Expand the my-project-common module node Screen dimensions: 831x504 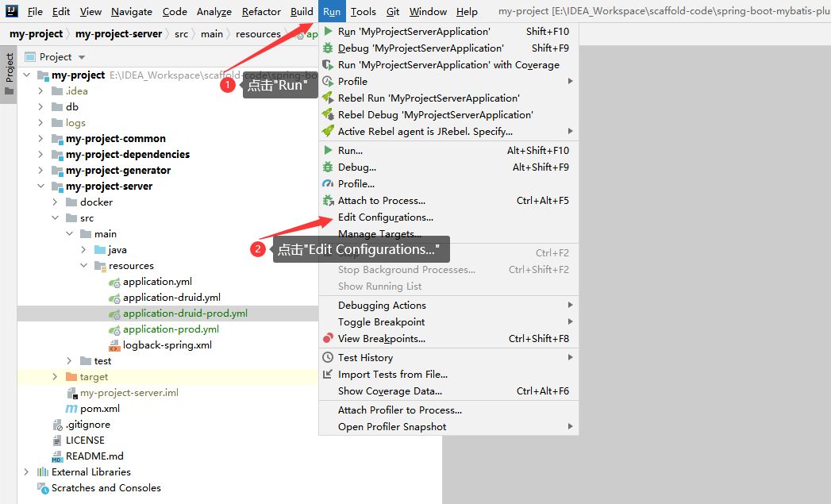pos(41,139)
